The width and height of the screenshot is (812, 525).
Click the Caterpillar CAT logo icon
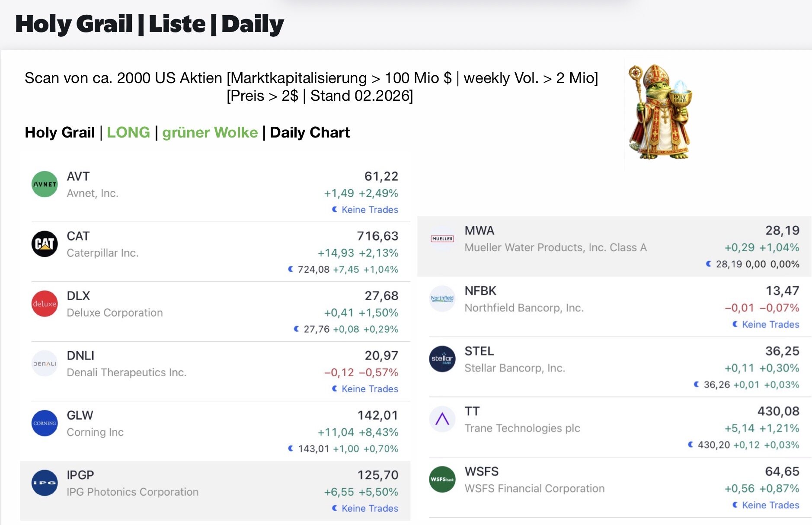pyautogui.click(x=45, y=244)
